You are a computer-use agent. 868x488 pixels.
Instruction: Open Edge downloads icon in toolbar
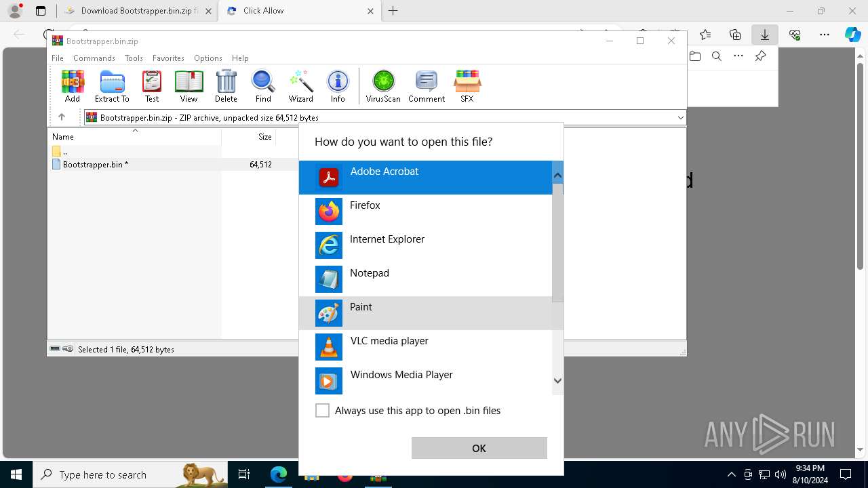(x=765, y=35)
